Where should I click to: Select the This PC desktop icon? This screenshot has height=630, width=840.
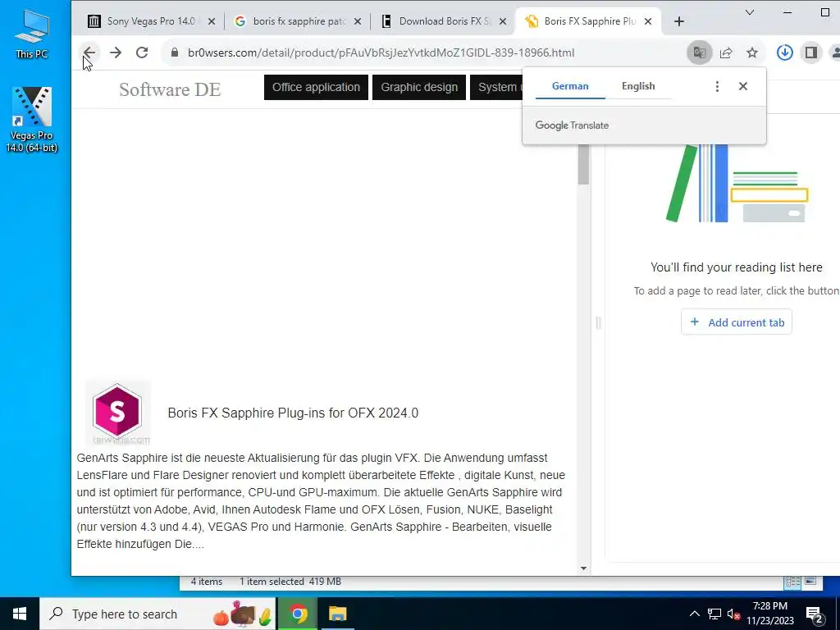click(32, 34)
